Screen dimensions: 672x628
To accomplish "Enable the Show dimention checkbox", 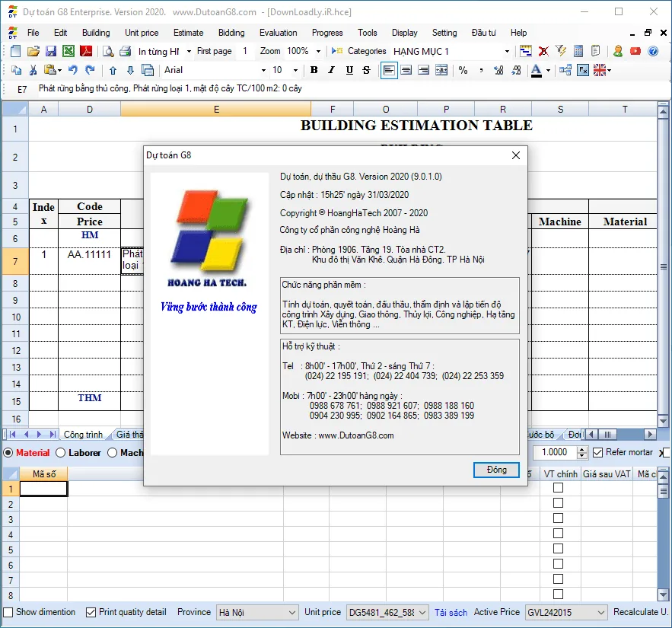I will coord(8,612).
